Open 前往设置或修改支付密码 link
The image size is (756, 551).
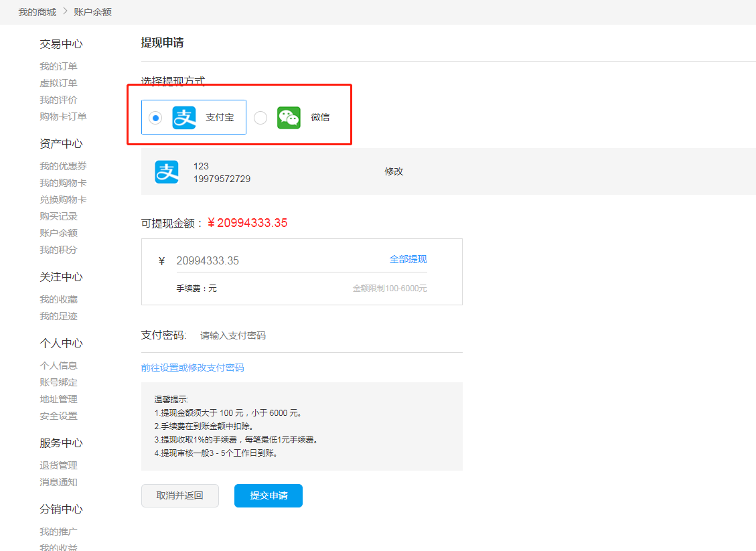192,368
